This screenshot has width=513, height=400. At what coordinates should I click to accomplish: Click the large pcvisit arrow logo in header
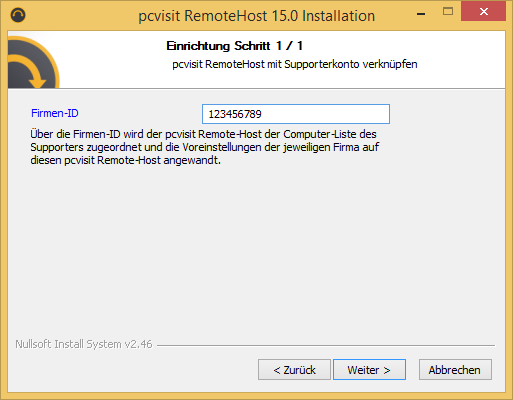click(x=33, y=62)
